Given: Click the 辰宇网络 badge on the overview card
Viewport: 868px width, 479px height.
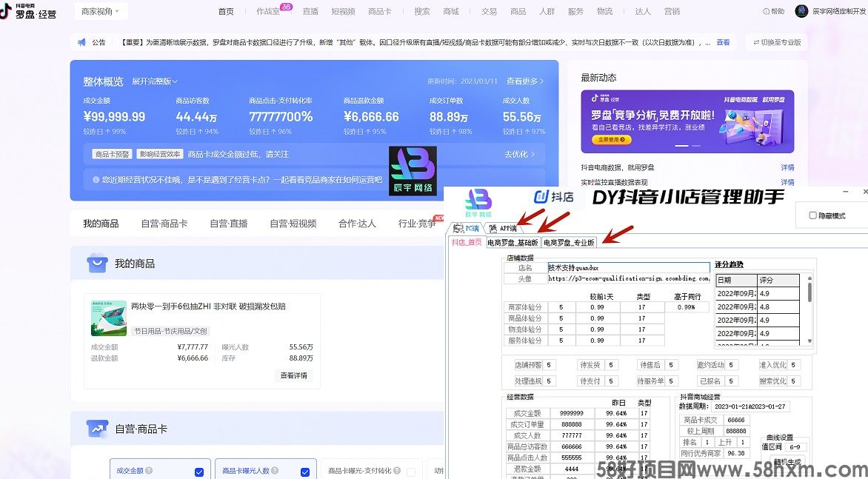Looking at the screenshot, I should click(413, 171).
